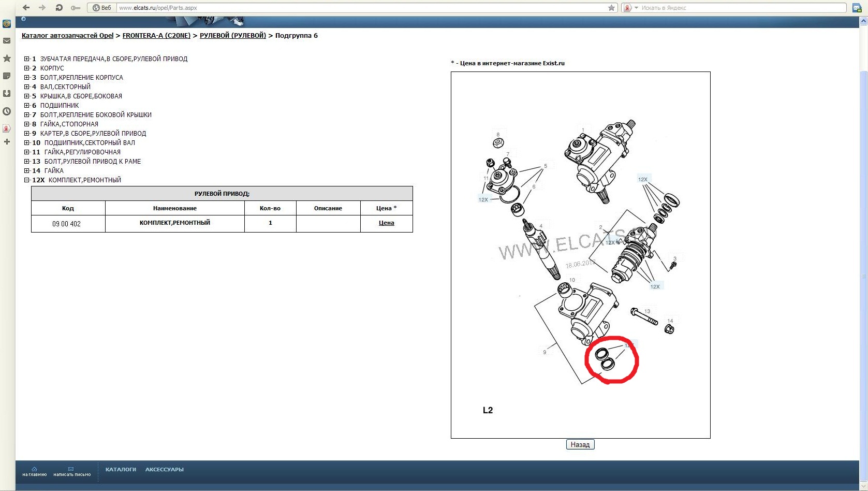Open FRONTERA-A (C20NE) breadcrumb link

(x=156, y=36)
